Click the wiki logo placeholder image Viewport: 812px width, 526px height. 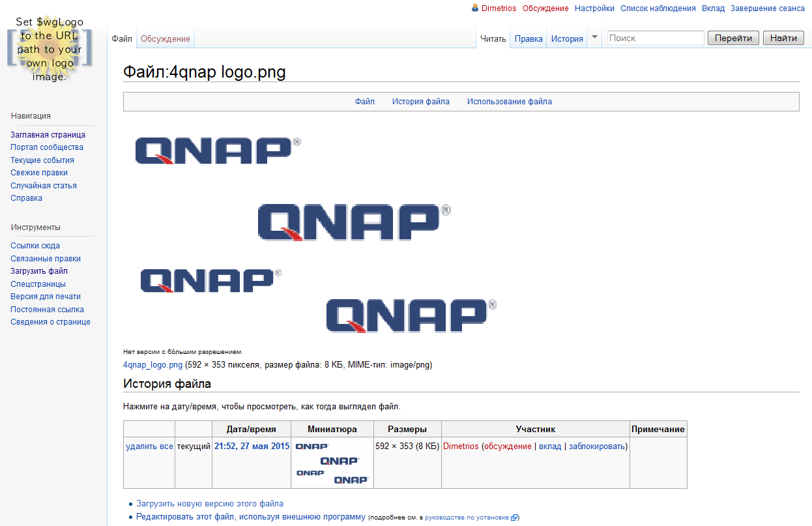coord(50,49)
